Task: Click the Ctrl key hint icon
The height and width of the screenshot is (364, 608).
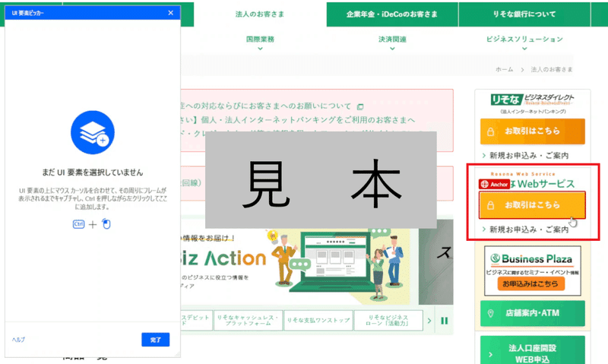Action: [x=78, y=224]
